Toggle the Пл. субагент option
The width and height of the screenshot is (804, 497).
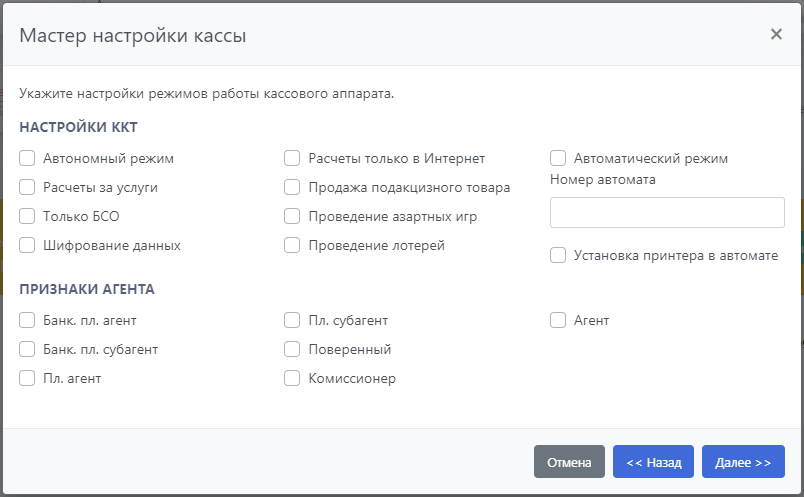(292, 320)
